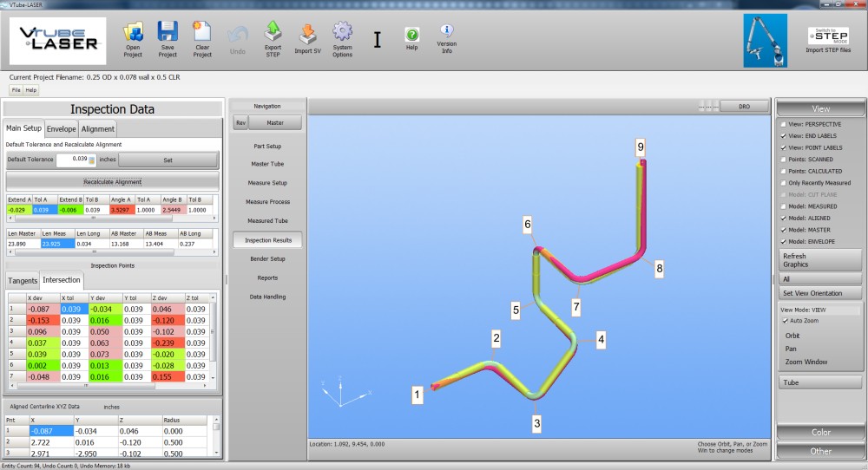Viewport: 868px width, 470px height.
Task: Open System Options gear icon
Action: pyautogui.click(x=343, y=33)
